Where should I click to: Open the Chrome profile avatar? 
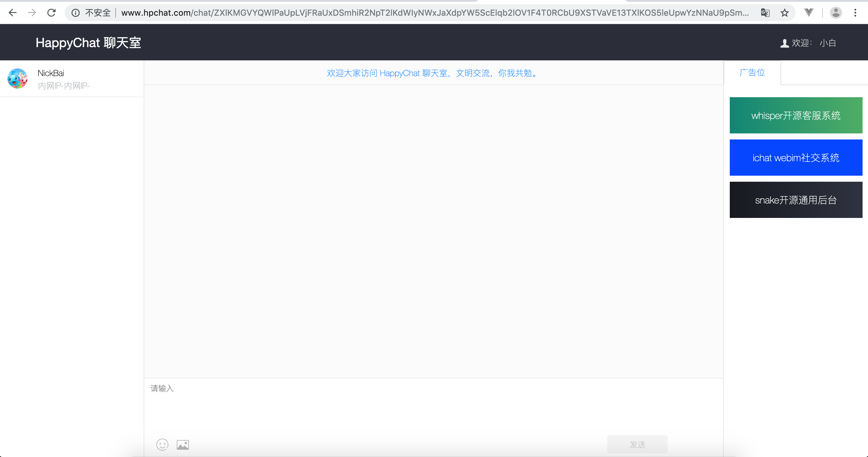[836, 13]
